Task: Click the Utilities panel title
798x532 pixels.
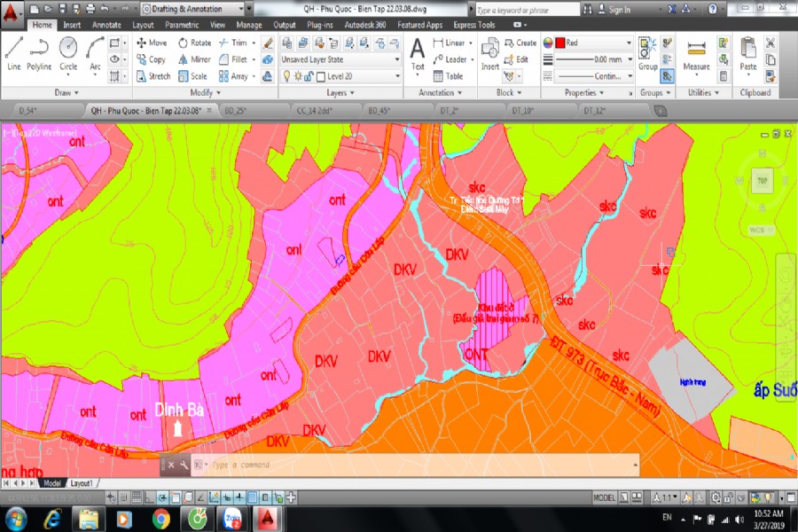Action: tap(703, 92)
